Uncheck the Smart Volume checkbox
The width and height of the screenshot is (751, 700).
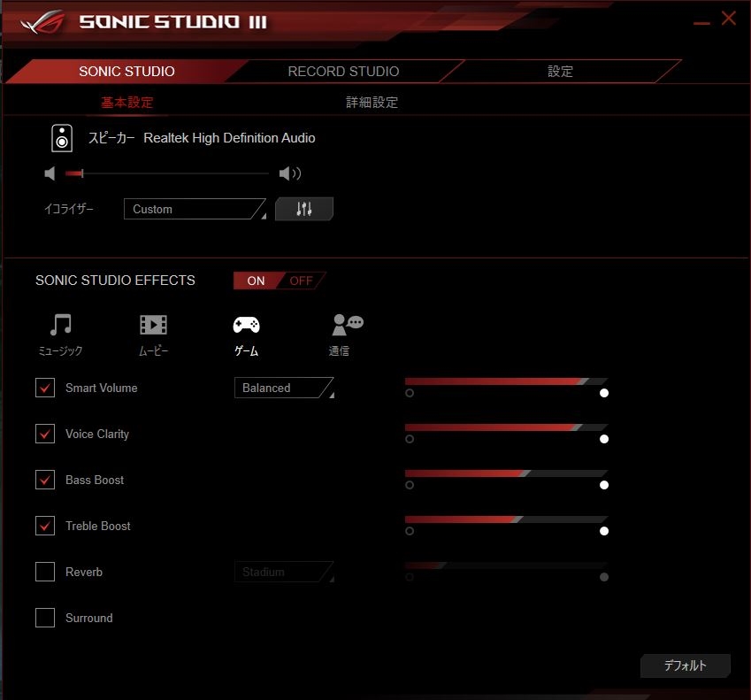(45, 388)
